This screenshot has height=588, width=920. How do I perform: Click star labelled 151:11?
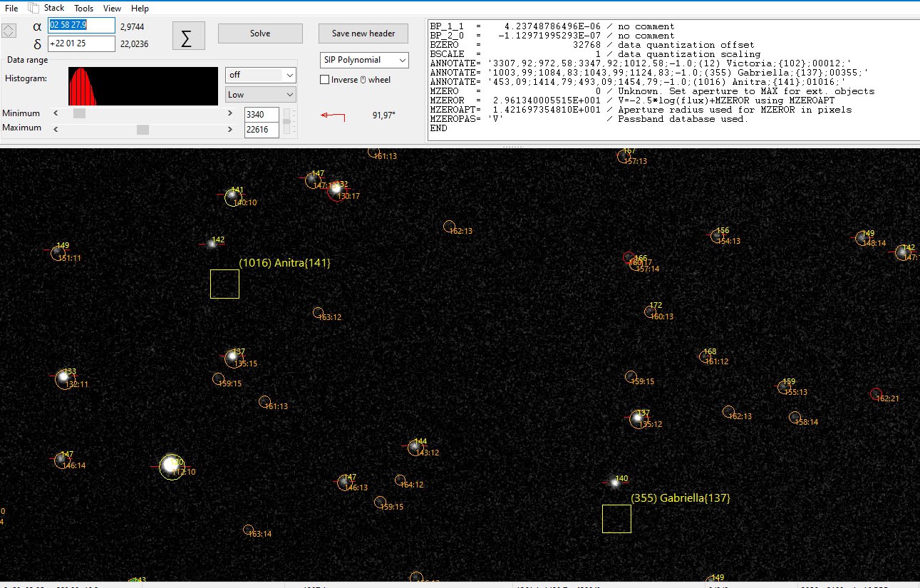58,252
